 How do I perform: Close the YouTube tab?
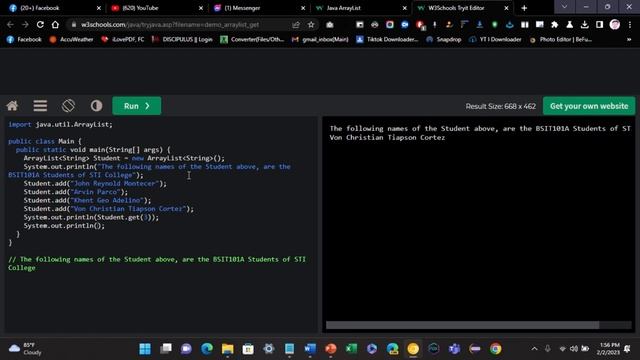tap(201, 8)
